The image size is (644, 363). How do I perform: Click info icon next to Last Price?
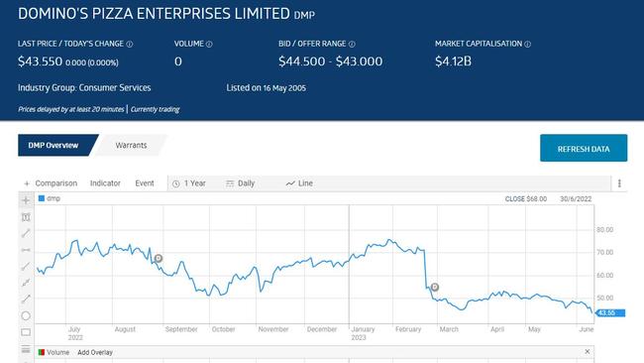coord(130,44)
